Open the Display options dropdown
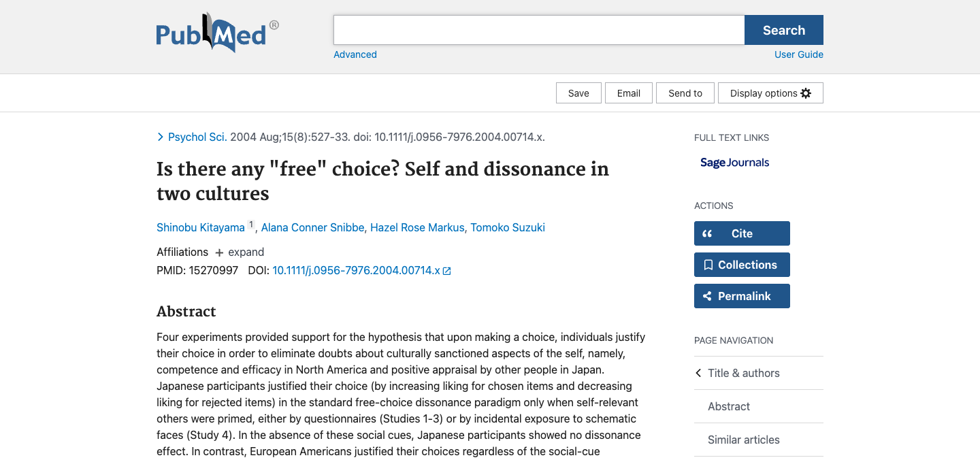Image resolution: width=980 pixels, height=460 pixels. [x=770, y=93]
